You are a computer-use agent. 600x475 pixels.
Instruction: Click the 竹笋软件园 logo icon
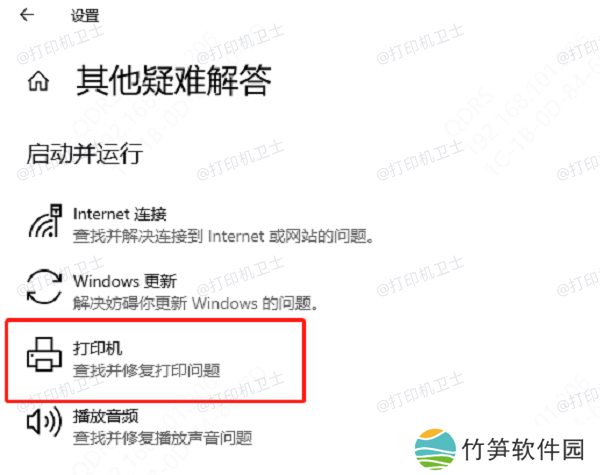[435, 449]
